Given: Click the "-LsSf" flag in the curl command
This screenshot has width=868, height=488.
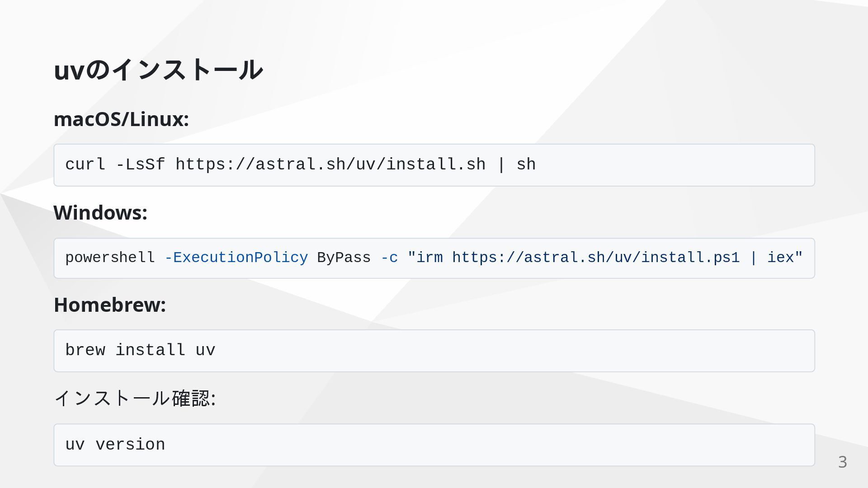Looking at the screenshot, I should (x=140, y=165).
